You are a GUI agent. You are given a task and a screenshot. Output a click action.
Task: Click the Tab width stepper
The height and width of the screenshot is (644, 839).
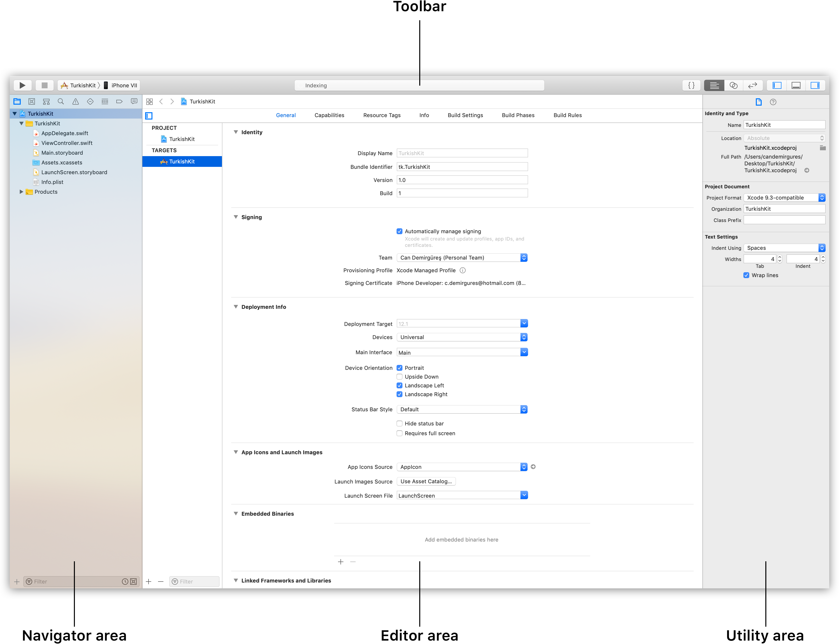tap(779, 259)
